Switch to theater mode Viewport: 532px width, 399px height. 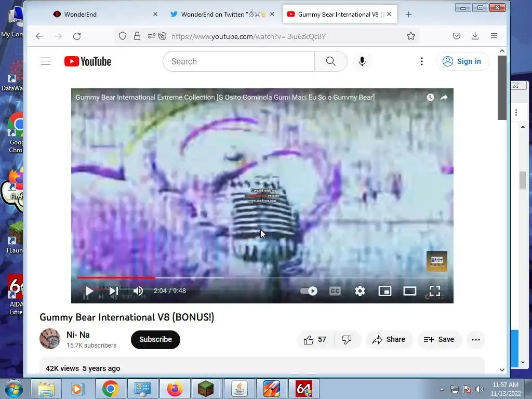pos(409,291)
